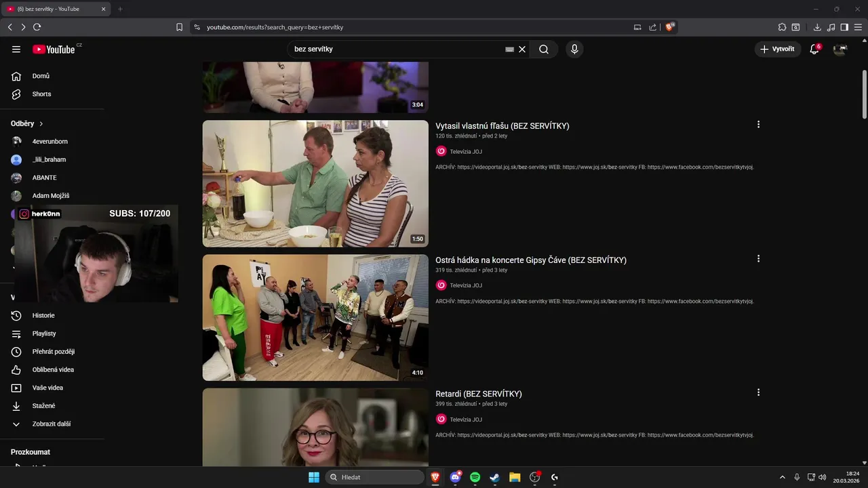
Task: Open a new browser tab with plus
Action: click(x=120, y=9)
